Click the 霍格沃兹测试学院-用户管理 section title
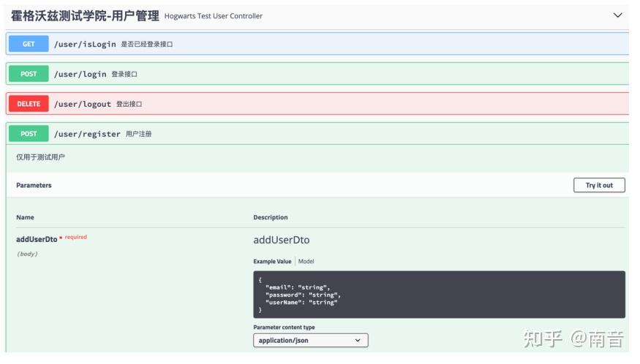 pyautogui.click(x=85, y=16)
